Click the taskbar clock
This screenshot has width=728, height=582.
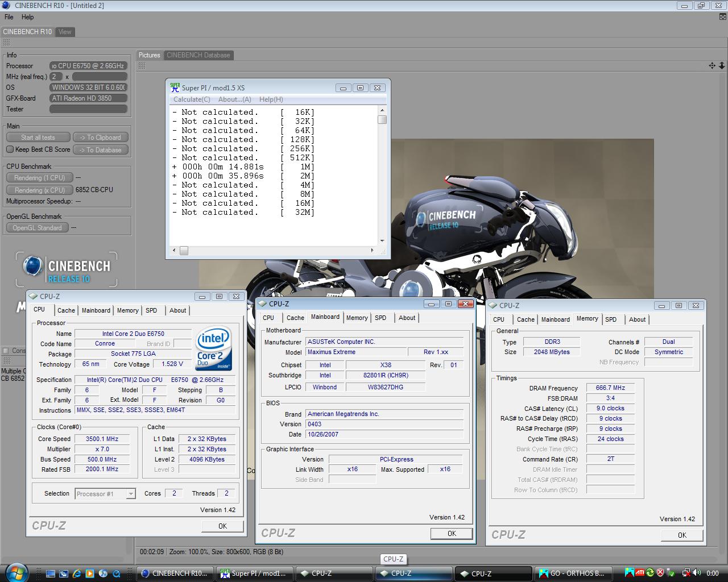[713, 573]
